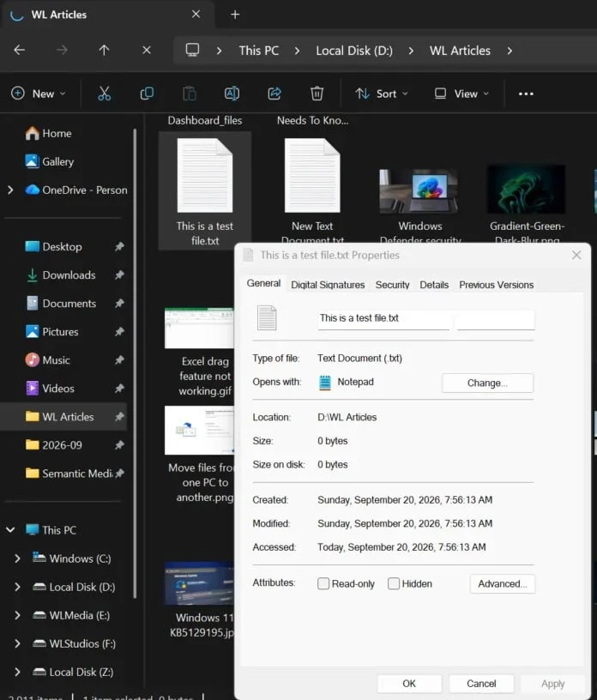Image resolution: width=597 pixels, height=700 pixels.
Task: Go up one folder level arrow
Action: 104,50
